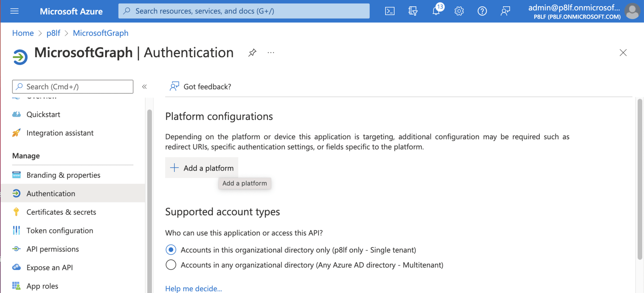This screenshot has height=293, width=644.
Task: Open the admin account menu
Action: pos(583,11)
